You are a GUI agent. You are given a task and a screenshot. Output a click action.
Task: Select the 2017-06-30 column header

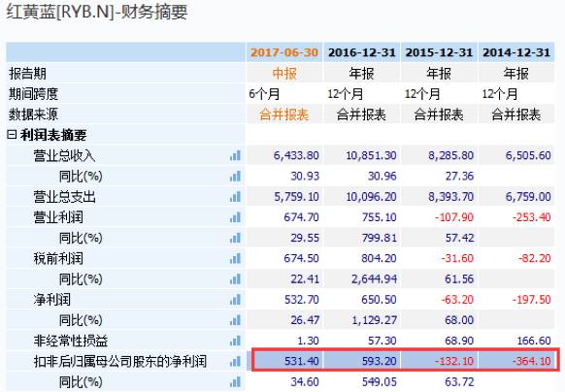pyautogui.click(x=284, y=52)
